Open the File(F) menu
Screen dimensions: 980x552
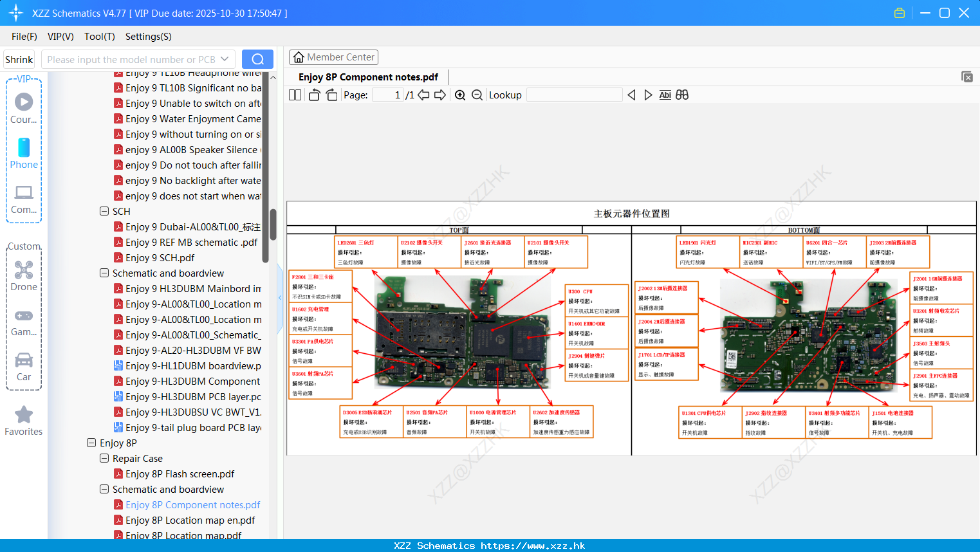coord(24,37)
